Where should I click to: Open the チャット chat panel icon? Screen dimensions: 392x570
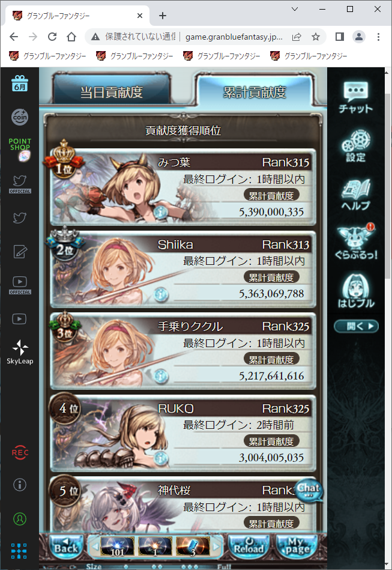pyautogui.click(x=355, y=97)
